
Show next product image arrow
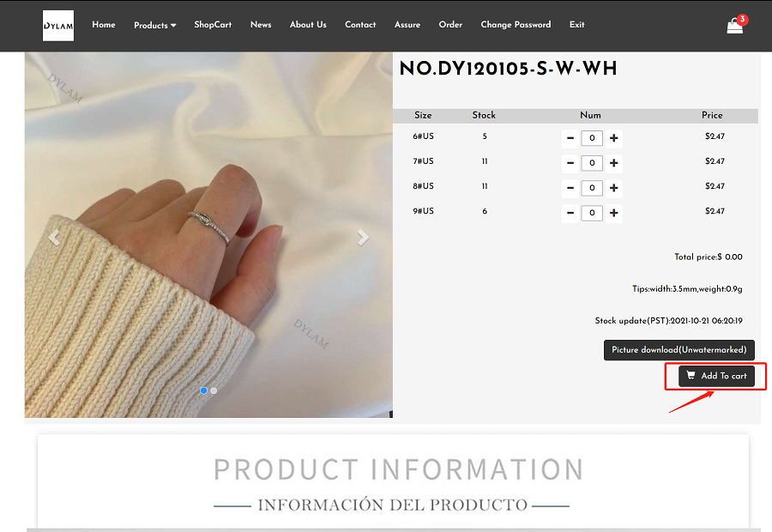click(363, 238)
